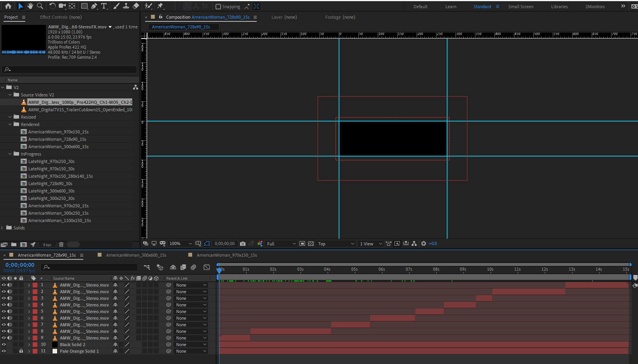Click the project panel search field
This screenshot has height=364, width=638.
click(x=70, y=70)
